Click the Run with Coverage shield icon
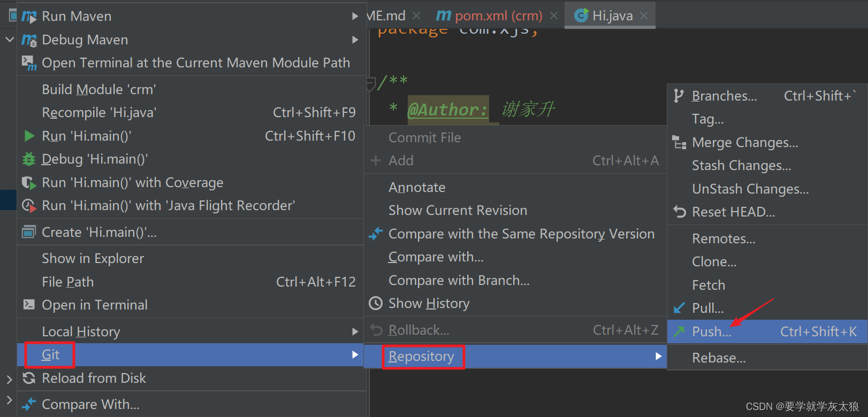 [29, 183]
